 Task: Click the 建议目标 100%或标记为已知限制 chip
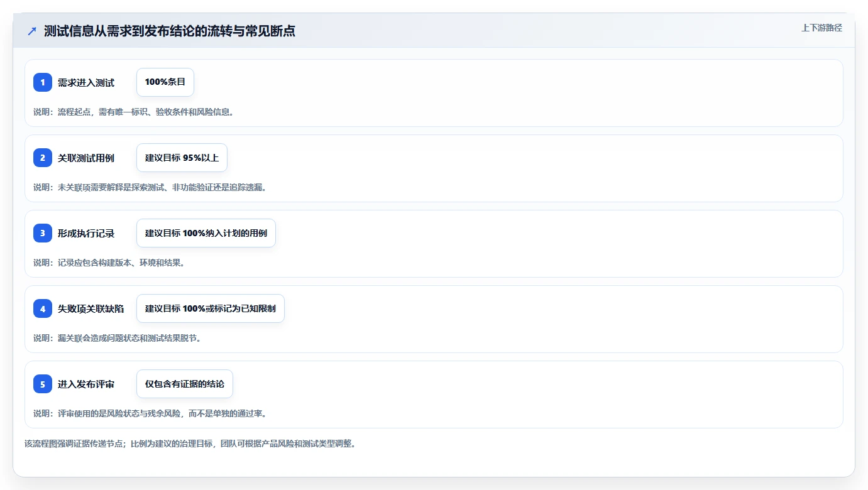pos(211,308)
